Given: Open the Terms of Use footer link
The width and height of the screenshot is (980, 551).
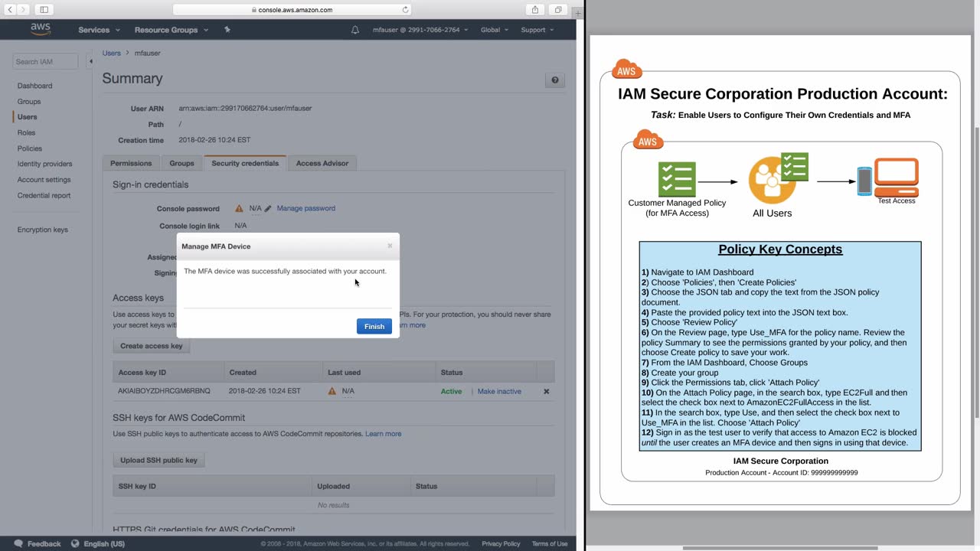Looking at the screenshot, I should 550,543.
